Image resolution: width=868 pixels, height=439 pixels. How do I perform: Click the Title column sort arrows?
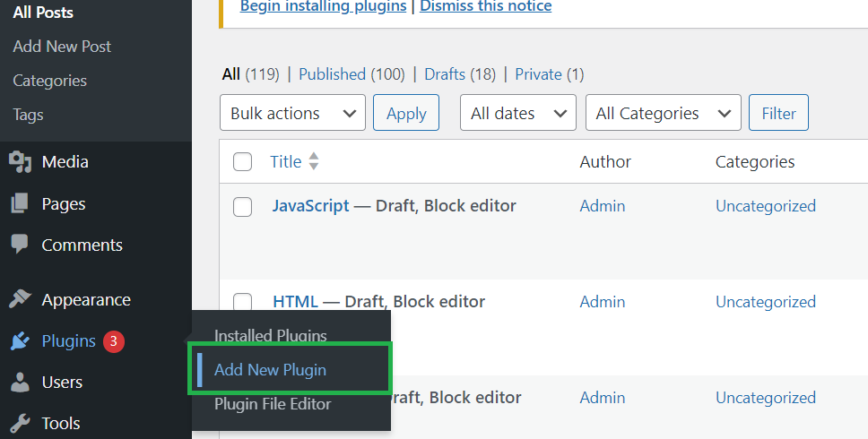coord(314,162)
